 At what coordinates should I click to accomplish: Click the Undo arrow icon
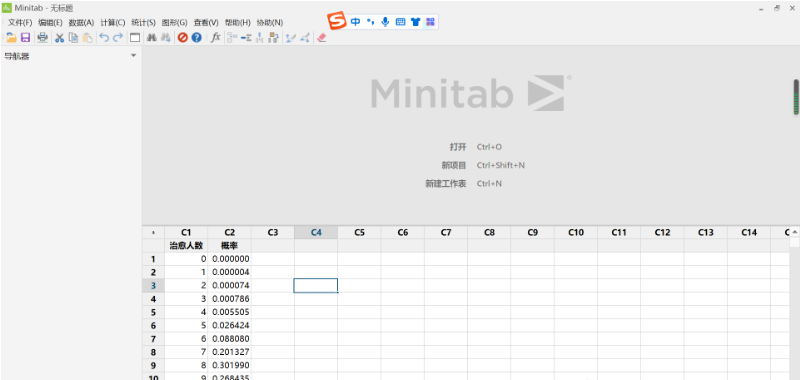104,37
